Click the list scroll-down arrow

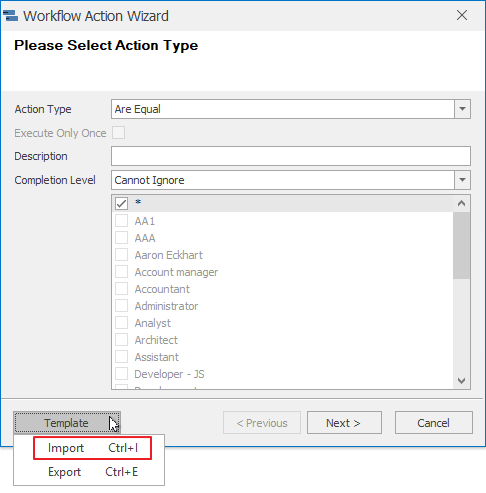[461, 381]
